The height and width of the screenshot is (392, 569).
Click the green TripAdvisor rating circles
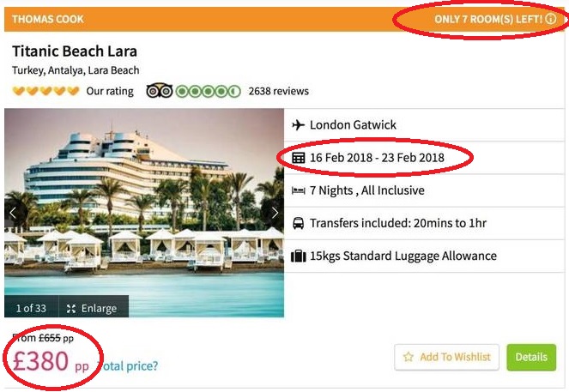point(208,91)
